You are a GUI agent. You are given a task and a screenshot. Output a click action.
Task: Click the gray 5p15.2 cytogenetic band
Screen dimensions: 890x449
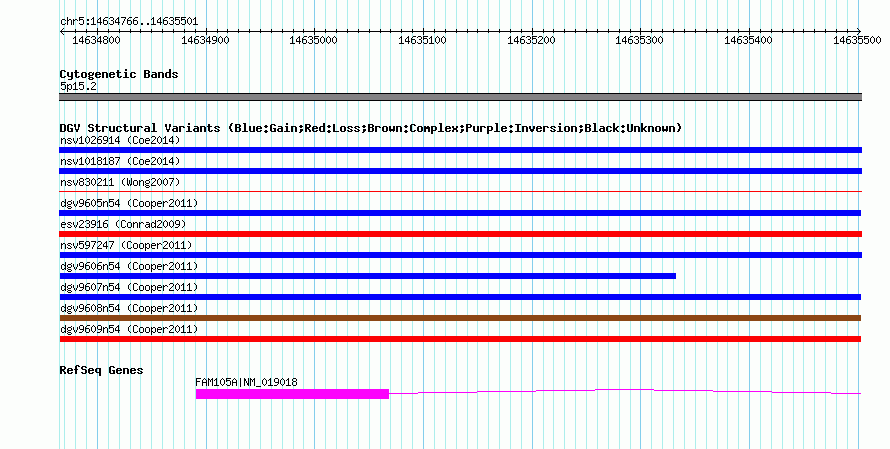point(460,97)
